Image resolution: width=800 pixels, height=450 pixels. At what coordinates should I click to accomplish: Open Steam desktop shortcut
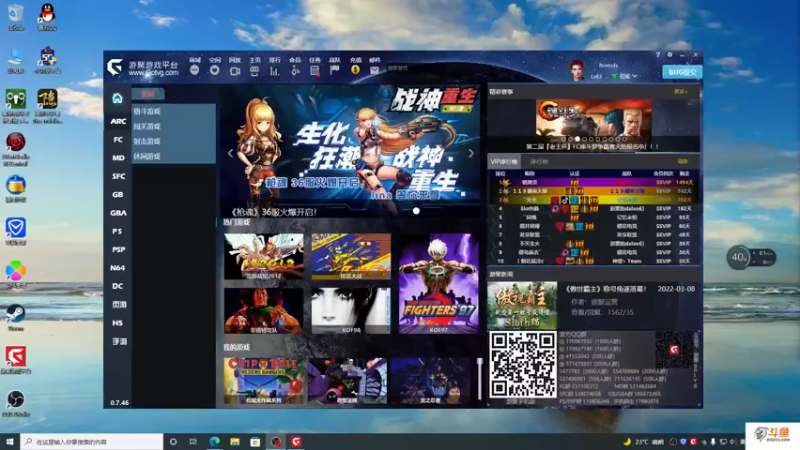[15, 317]
